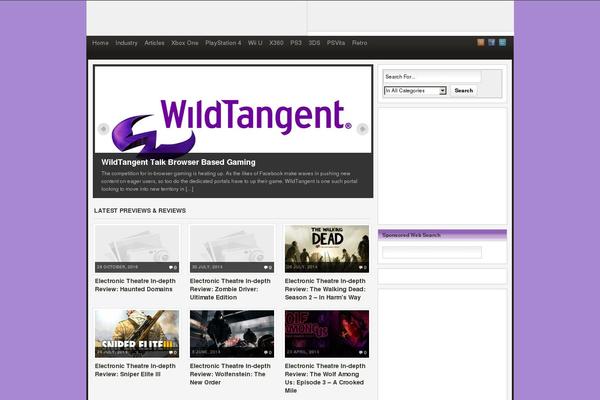The height and width of the screenshot is (400, 600).
Task: Select PSVita in the navigation bar
Action: (336, 43)
